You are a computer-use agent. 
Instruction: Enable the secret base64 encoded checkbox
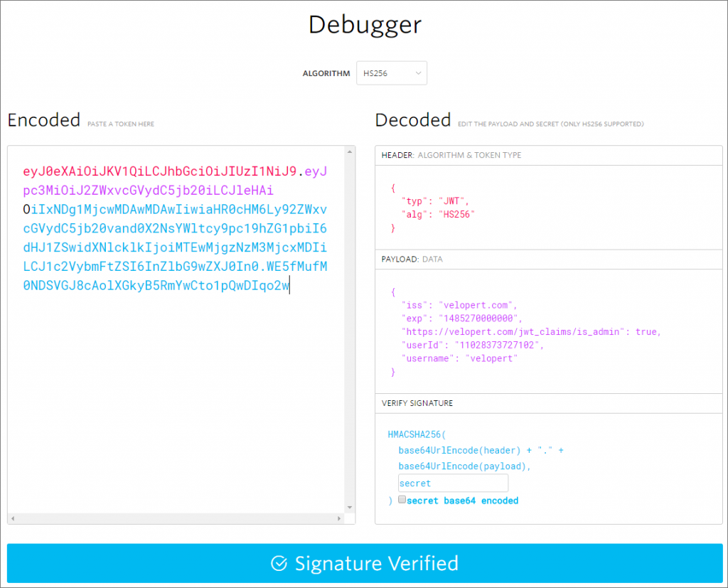pos(403,499)
